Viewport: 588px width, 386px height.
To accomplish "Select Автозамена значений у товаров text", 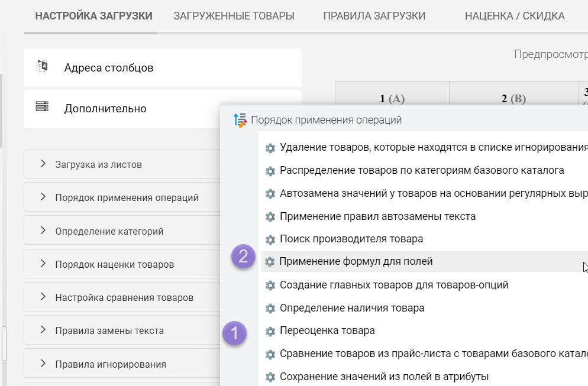I will click(434, 193).
